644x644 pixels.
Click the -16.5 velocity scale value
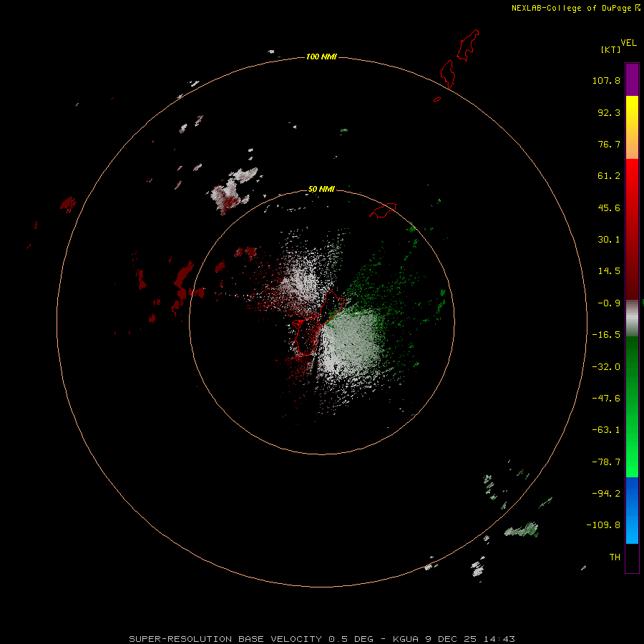[x=606, y=335]
